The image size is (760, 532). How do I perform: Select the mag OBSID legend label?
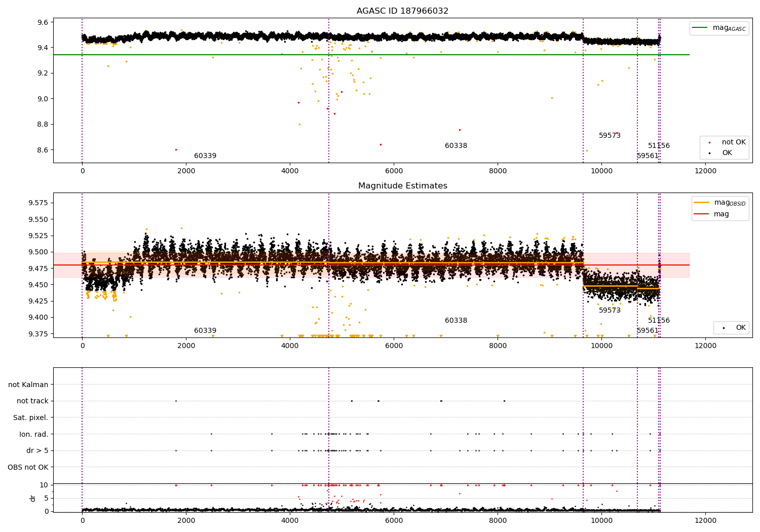tap(730, 203)
